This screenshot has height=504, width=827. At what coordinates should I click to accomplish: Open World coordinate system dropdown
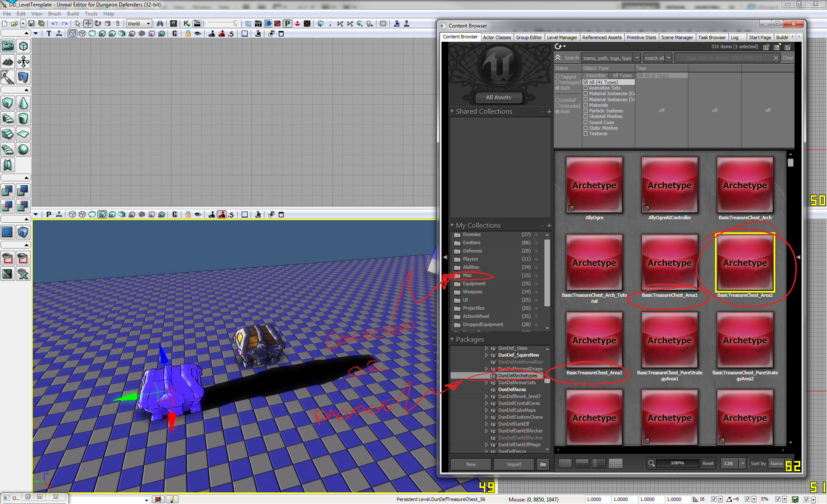(x=139, y=24)
